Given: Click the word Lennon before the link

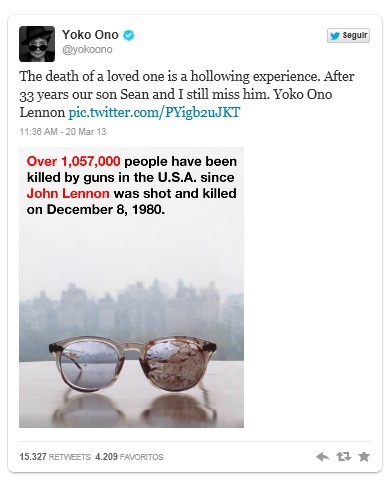Looking at the screenshot, I should pyautogui.click(x=42, y=112).
